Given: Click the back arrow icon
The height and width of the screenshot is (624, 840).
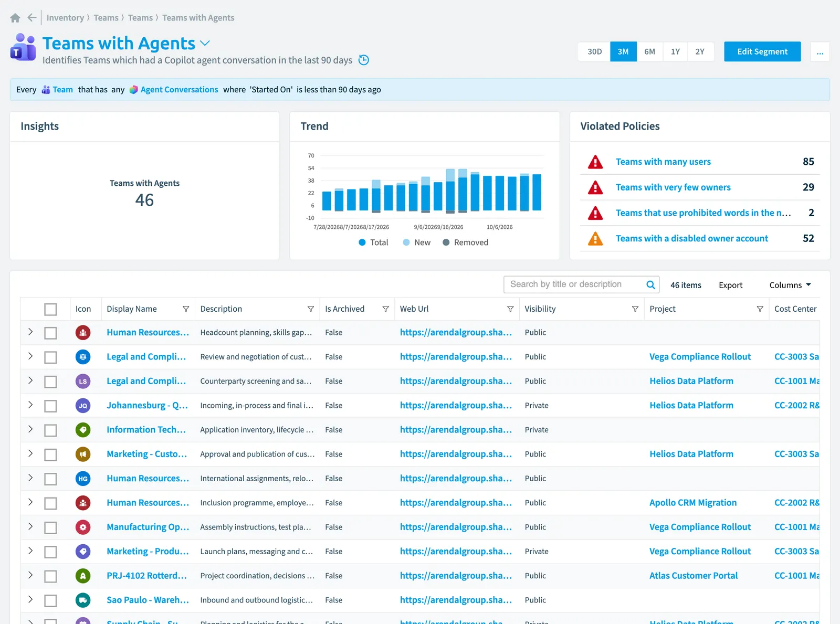Looking at the screenshot, I should (32, 18).
